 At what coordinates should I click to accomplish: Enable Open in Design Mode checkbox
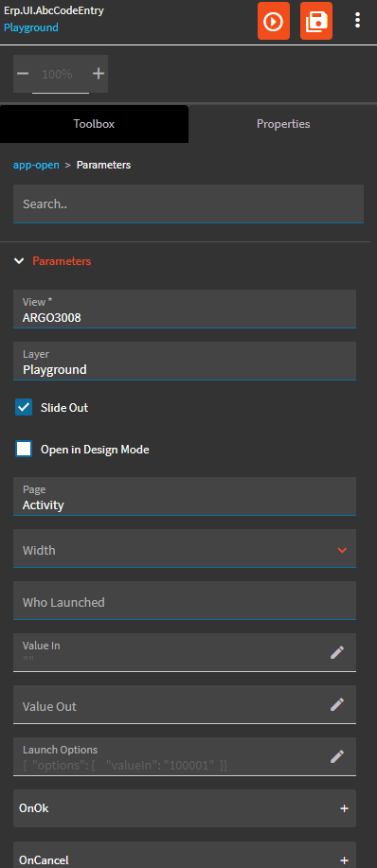(24, 449)
